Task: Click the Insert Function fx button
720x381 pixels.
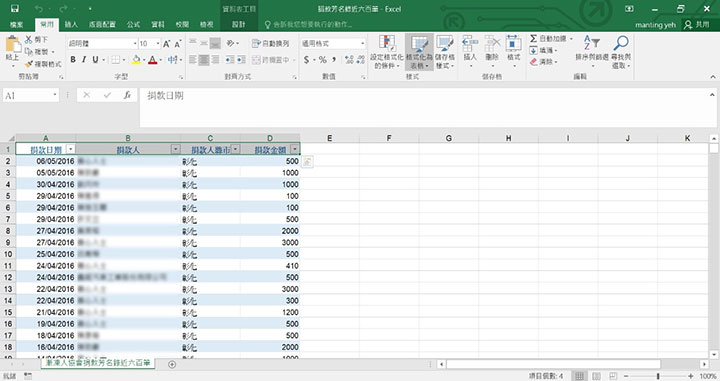Action: click(x=127, y=95)
